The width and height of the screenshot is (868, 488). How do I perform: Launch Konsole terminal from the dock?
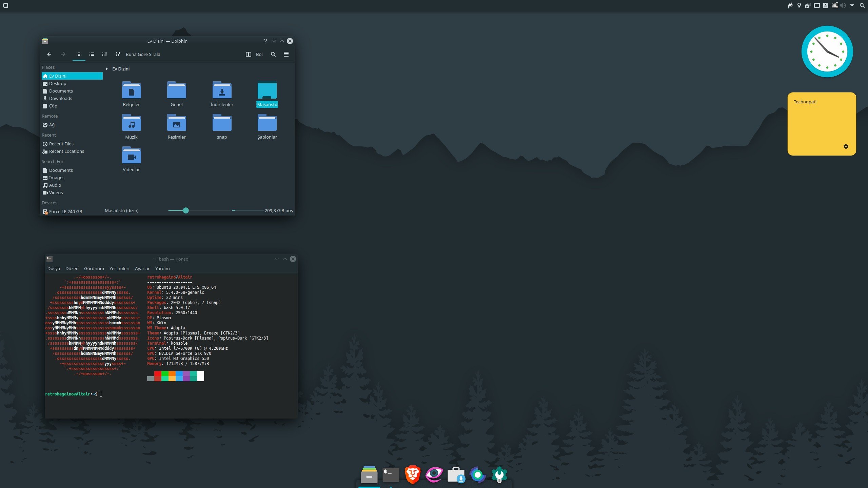tap(390, 474)
